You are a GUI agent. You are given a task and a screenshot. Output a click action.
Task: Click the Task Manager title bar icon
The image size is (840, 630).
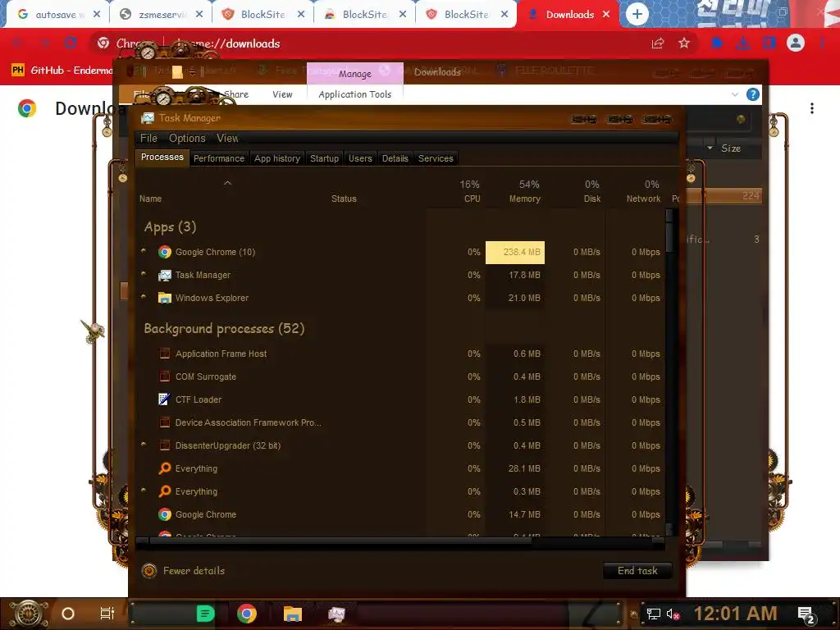pos(148,118)
